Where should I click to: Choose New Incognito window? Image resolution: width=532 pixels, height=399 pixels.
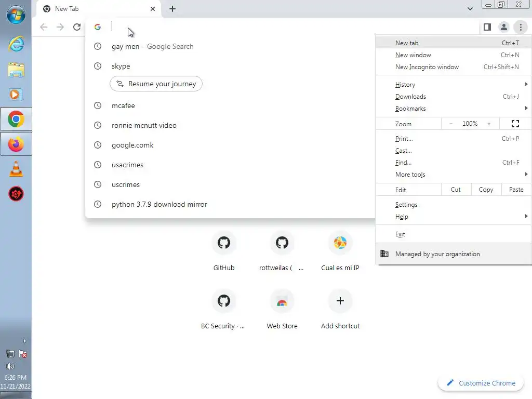pos(453,67)
